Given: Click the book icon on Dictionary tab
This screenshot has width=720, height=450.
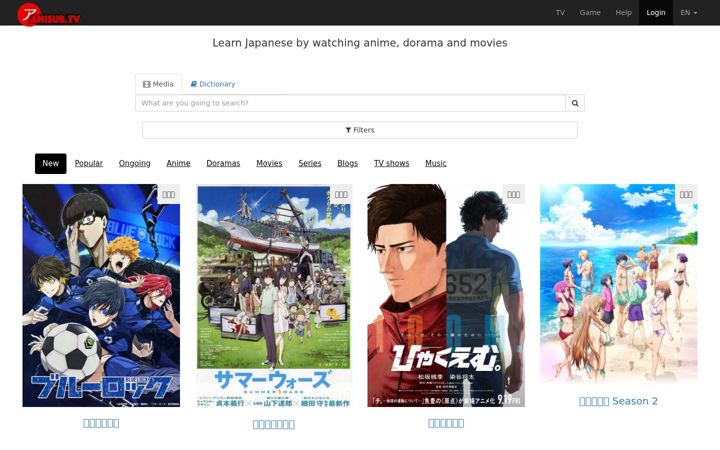Looking at the screenshot, I should [194, 84].
